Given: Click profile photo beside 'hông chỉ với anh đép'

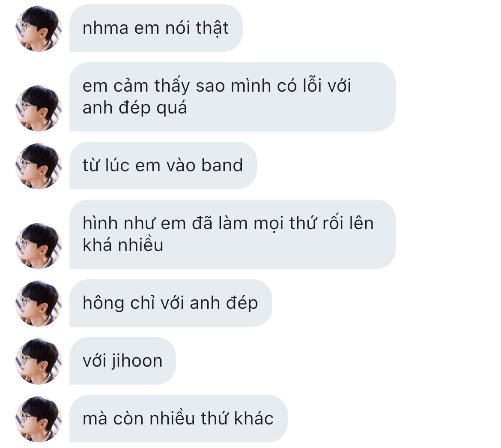Looking at the screenshot, I should pyautogui.click(x=39, y=304).
